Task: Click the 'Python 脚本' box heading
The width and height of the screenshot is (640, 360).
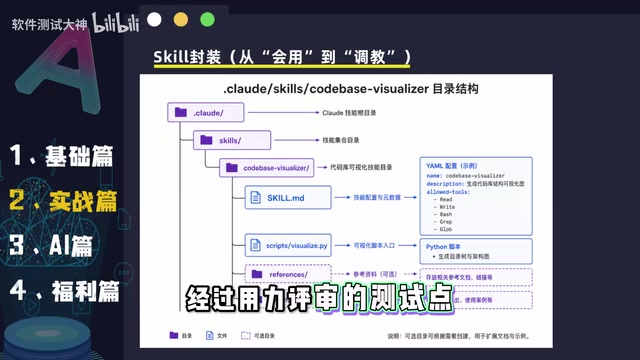Action: click(x=443, y=247)
